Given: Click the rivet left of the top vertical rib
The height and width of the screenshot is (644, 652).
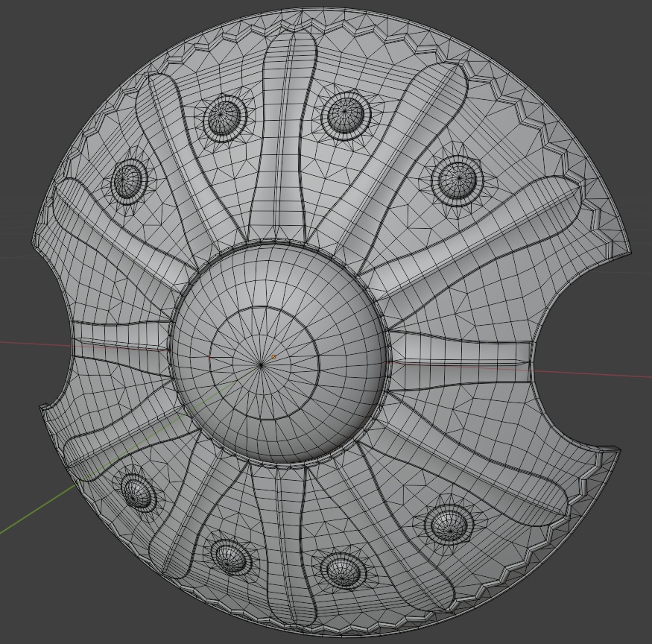Looking at the screenshot, I should tap(224, 118).
